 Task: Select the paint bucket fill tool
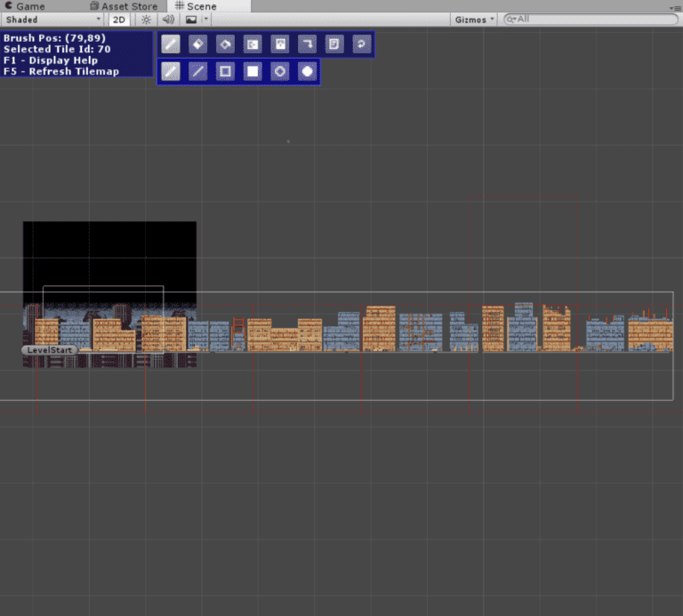226,44
